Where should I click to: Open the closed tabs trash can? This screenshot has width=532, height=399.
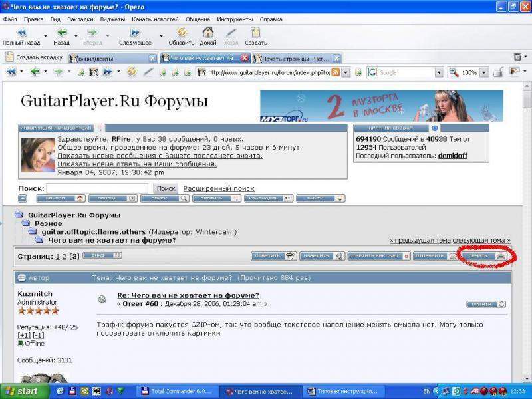[x=517, y=57]
